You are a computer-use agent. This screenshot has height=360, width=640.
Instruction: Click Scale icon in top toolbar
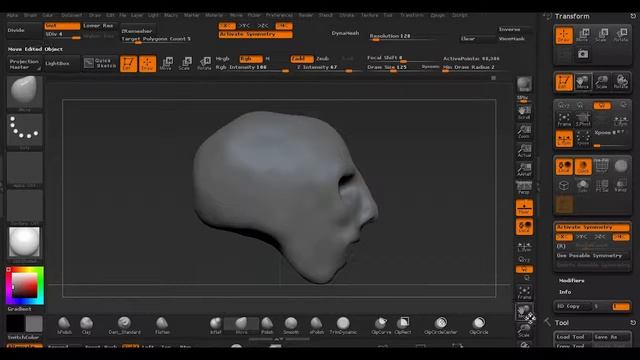pos(185,64)
